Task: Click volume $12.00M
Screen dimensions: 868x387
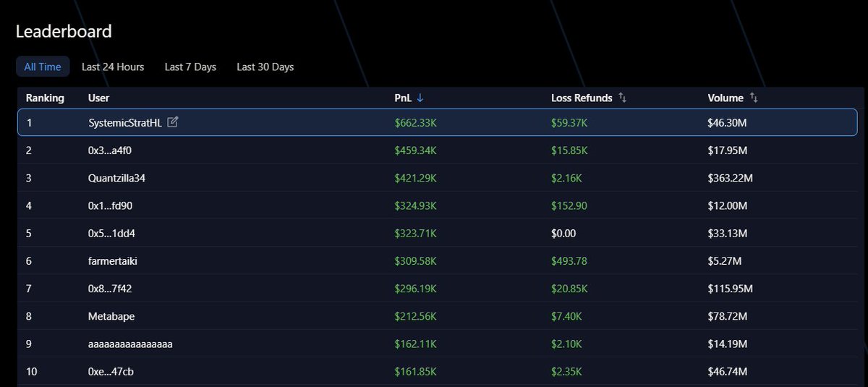Action: point(727,206)
